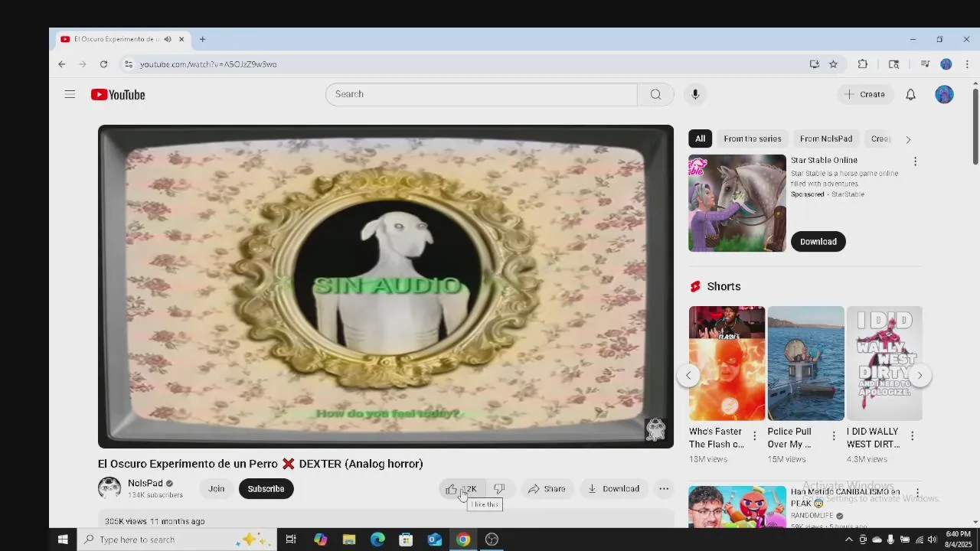980x551 pixels.
Task: Select From the series chip
Action: [753, 139]
